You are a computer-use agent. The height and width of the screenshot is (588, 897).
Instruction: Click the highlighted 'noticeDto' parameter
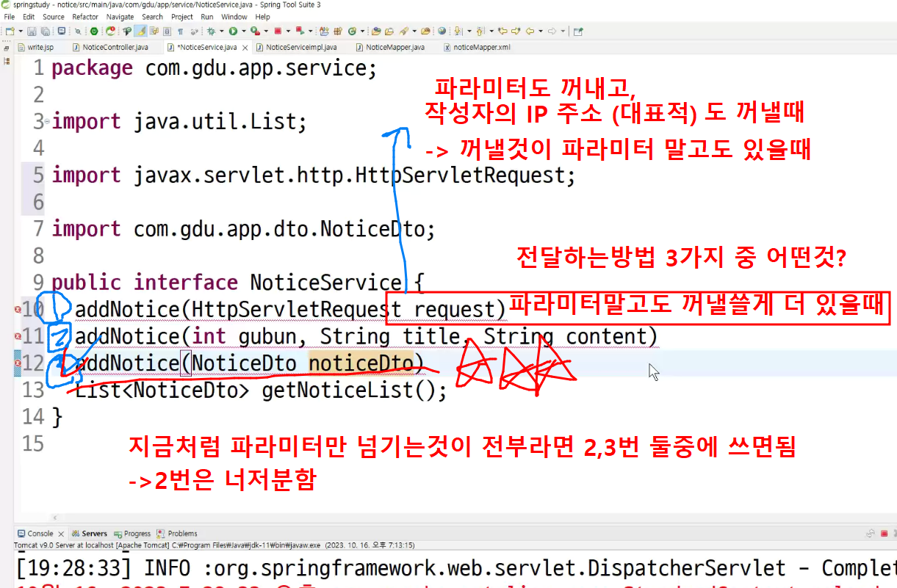coord(361,363)
